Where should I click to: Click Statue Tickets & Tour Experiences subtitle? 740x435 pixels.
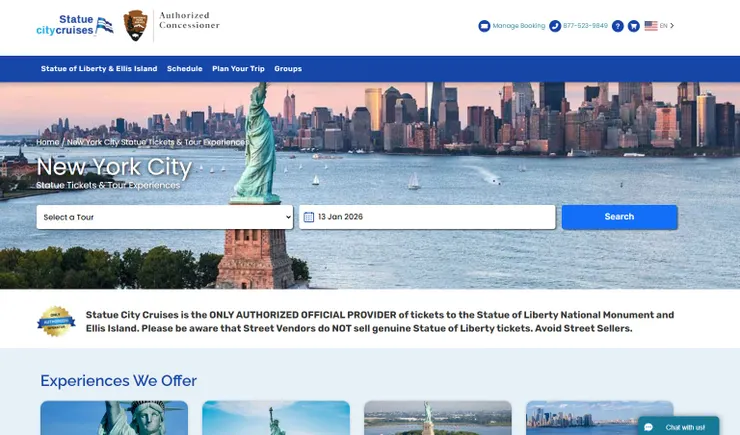[x=108, y=185]
